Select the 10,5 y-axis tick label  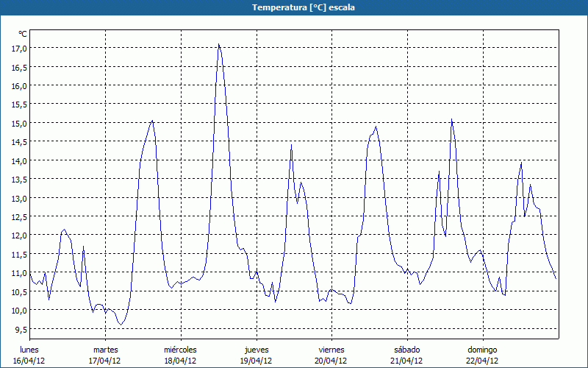tap(19, 291)
